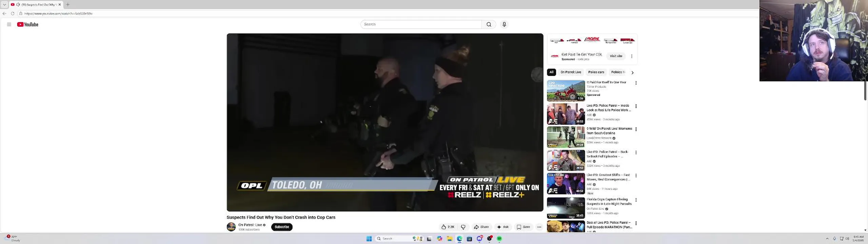The width and height of the screenshot is (868, 244).
Task: Open options for It Paid For Itself video
Action: pos(636,83)
